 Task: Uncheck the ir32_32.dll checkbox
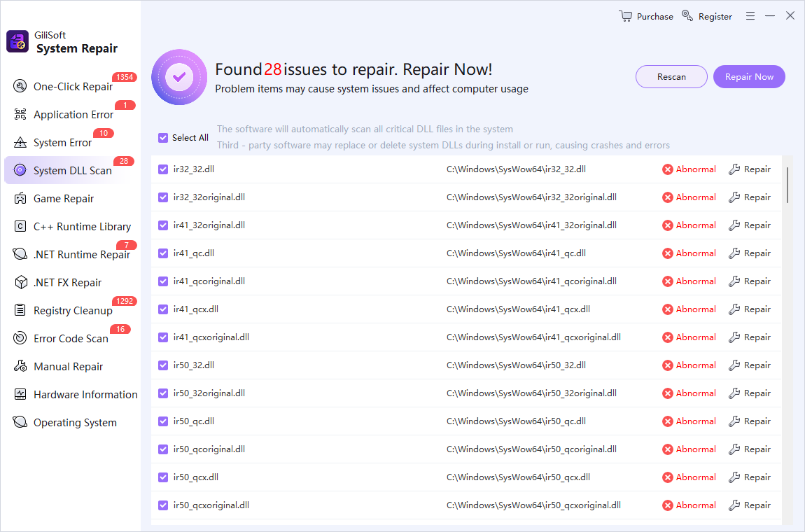pos(162,169)
